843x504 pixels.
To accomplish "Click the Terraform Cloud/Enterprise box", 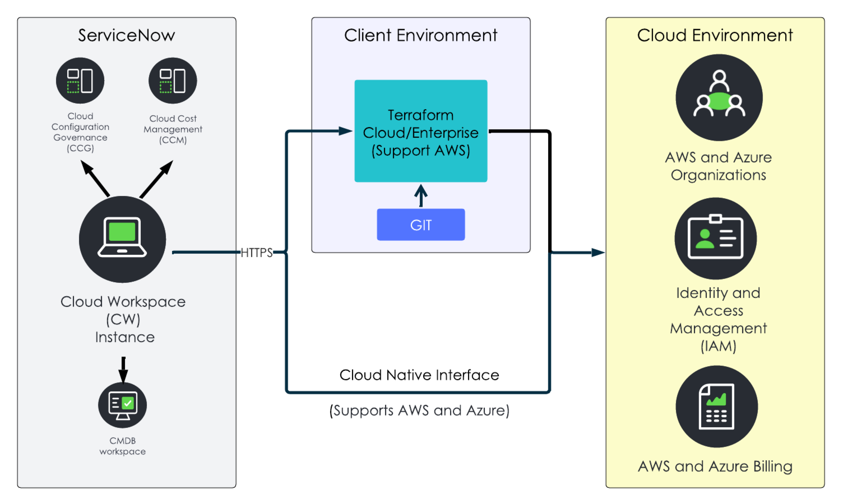I will 421,131.
